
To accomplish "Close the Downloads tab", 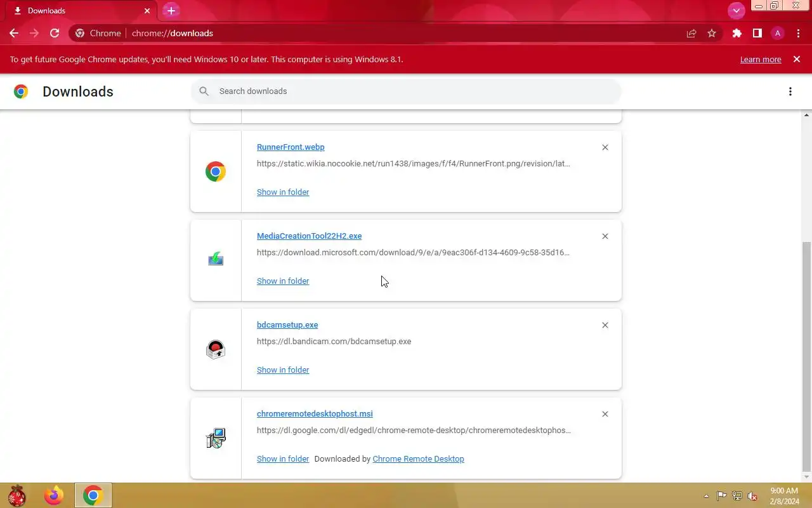I will point(147,11).
